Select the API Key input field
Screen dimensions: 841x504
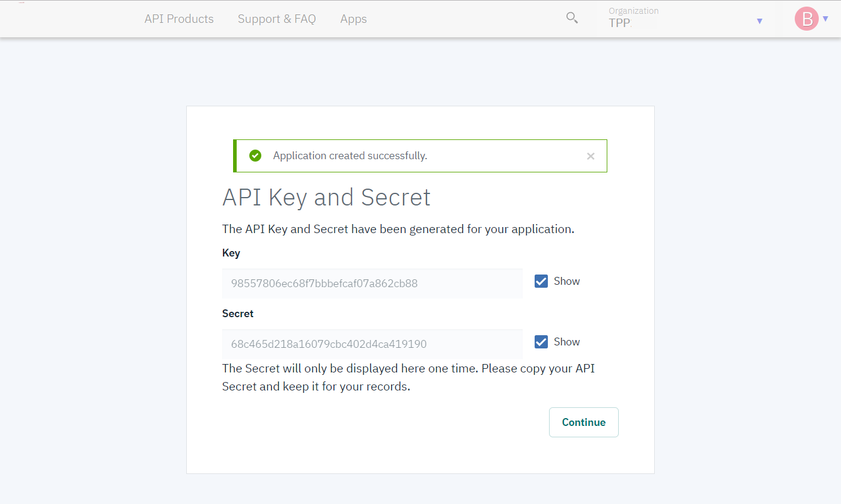372,283
